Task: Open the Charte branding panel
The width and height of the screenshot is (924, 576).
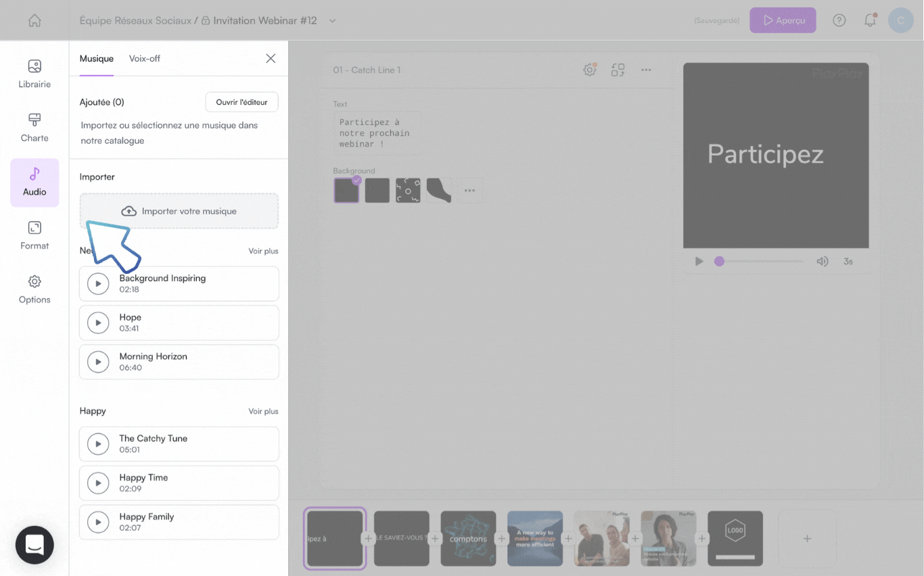Action: tap(34, 128)
